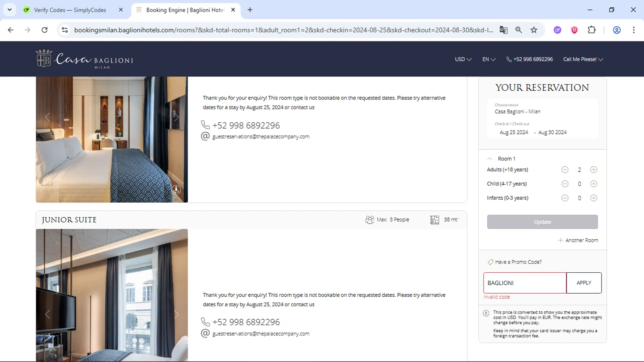Open the extensions puzzle icon
644x362 pixels.
(x=592, y=30)
